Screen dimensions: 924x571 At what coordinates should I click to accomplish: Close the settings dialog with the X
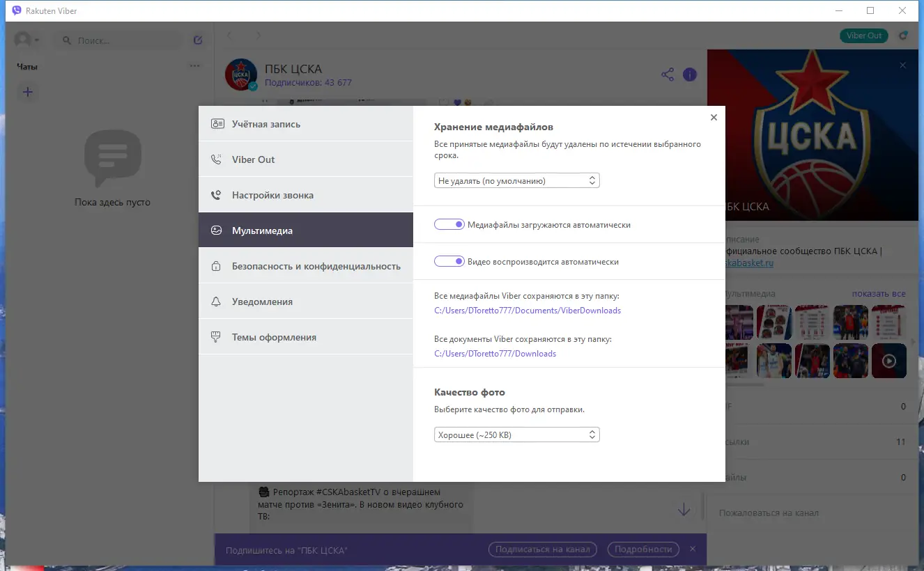[714, 118]
